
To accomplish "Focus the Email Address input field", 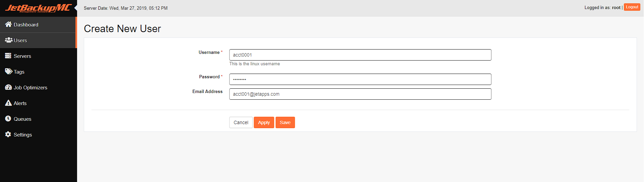I will pos(360,94).
